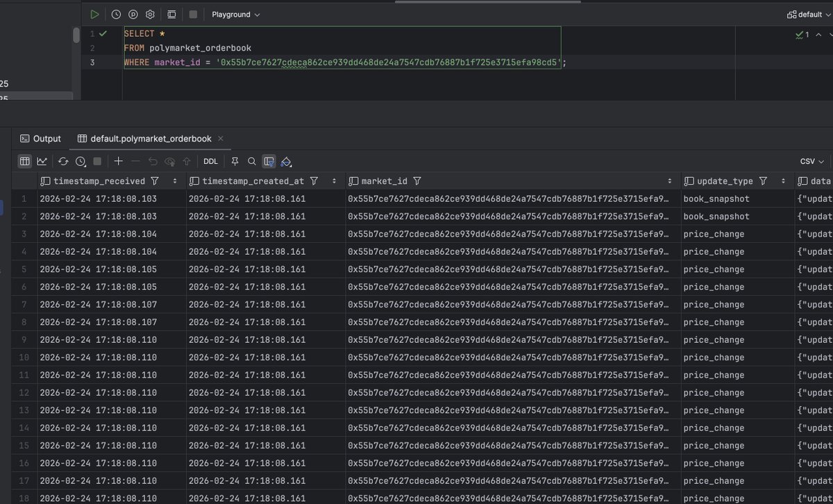Screen dimensions: 833x504
Task: Run the SQL query with Execute button
Action: pyautogui.click(x=94, y=14)
